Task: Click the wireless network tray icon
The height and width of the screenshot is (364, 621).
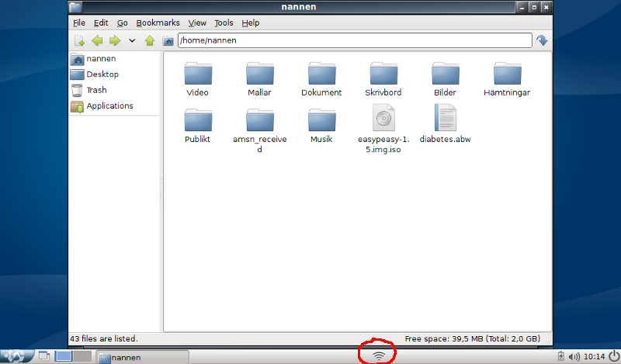Action: (379, 356)
